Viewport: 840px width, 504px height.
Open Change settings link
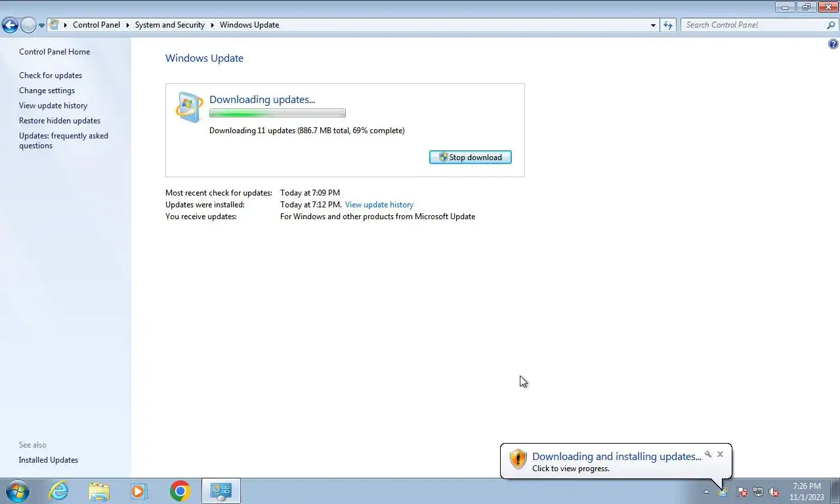(x=47, y=91)
